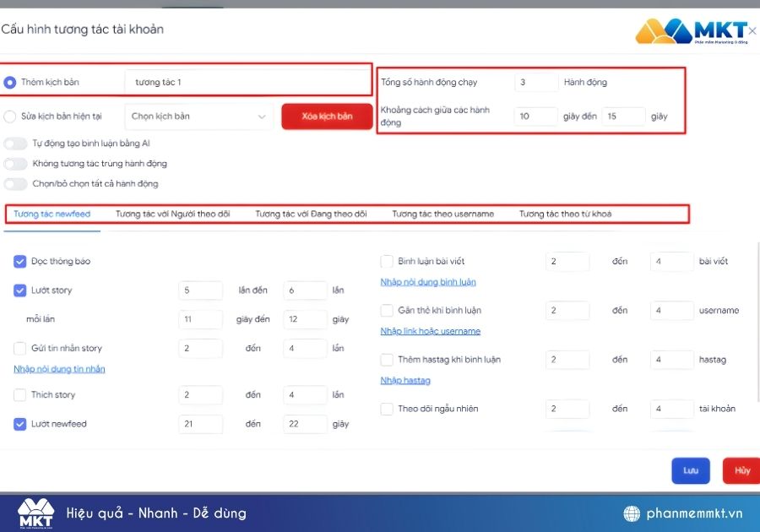Open the Chọn kịch bản dropdown
760x532 pixels.
[x=198, y=117]
